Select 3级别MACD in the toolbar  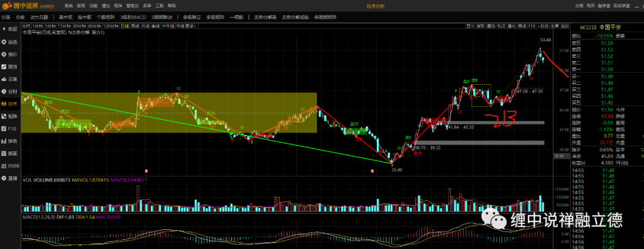[133, 17]
